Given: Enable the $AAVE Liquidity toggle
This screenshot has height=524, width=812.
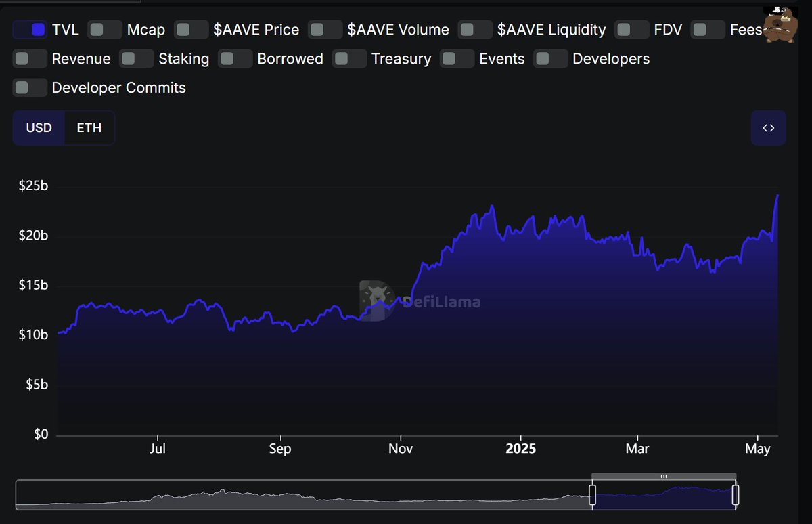Looking at the screenshot, I should tap(475, 29).
